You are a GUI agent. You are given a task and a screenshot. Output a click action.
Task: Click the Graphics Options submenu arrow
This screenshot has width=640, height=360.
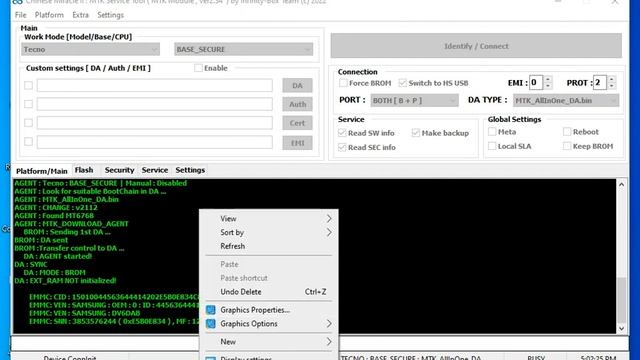click(329, 324)
